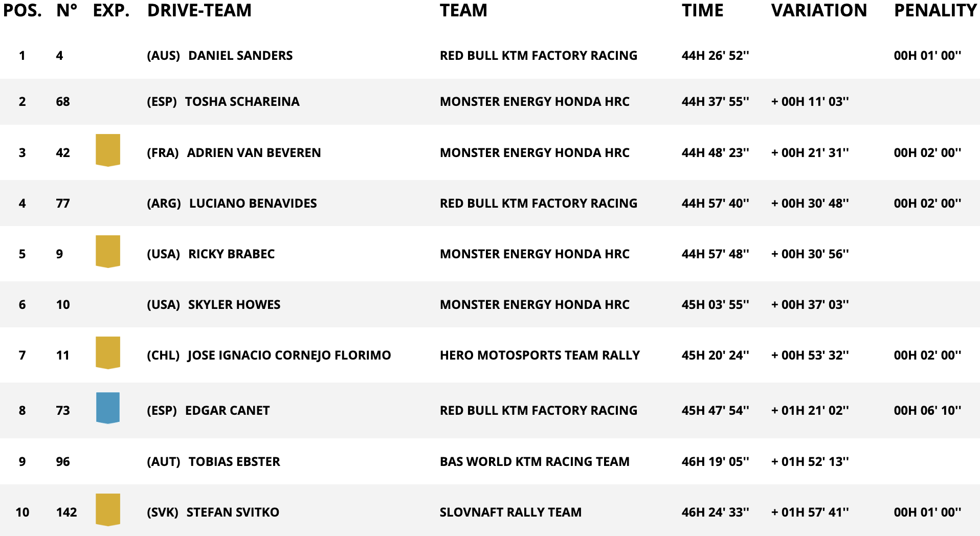Screen dimensions: 980x536
Task: Click Stefan Svitko's gold experience badge
Action: 108,509
